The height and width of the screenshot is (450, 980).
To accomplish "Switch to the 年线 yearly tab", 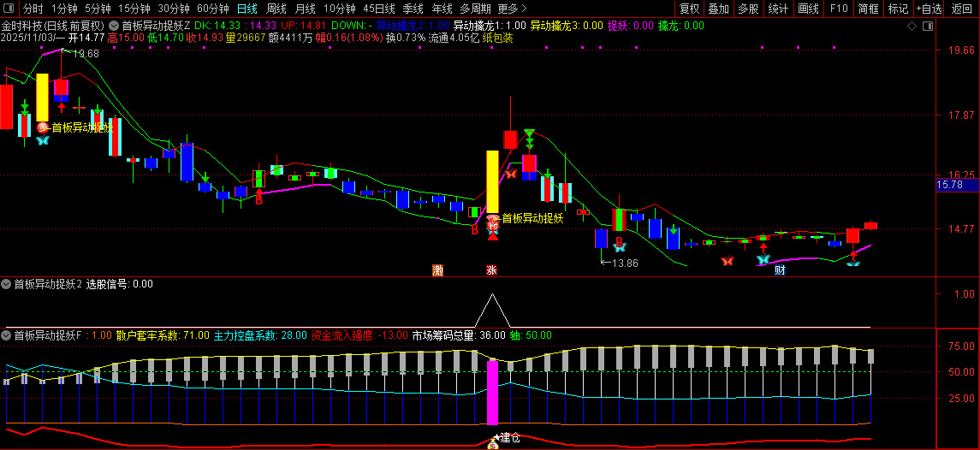I will pyautogui.click(x=442, y=9).
